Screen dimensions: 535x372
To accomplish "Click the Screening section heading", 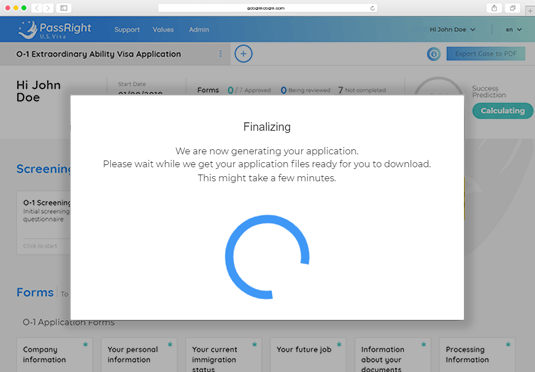I will pos(44,169).
